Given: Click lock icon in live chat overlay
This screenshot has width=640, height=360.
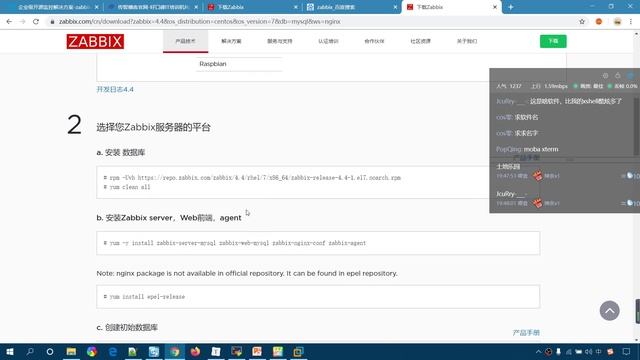Looking at the screenshot, I should (x=618, y=76).
